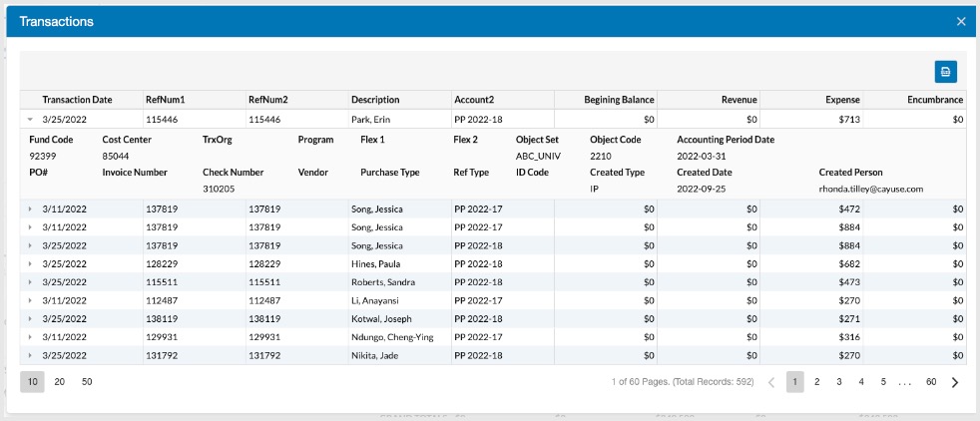The width and height of the screenshot is (980, 421).
Task: Expand the Li, Anayansi transaction row
Action: point(29,300)
